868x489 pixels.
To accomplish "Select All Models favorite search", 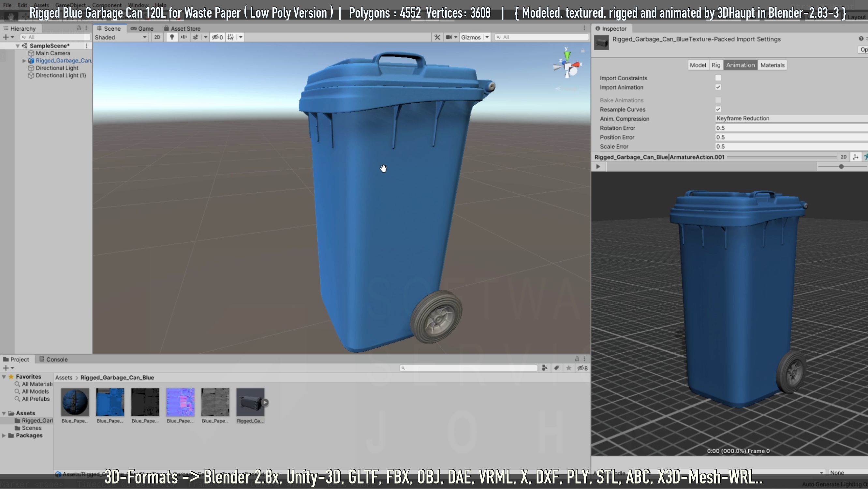I will pos(32,391).
